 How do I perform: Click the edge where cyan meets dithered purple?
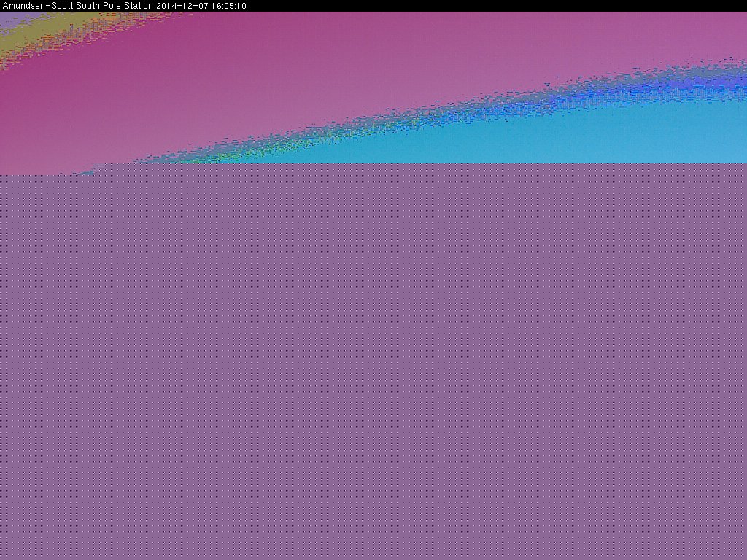pos(511,163)
